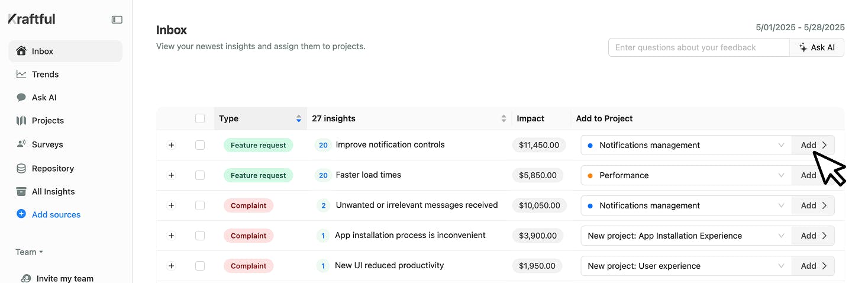Check the Improve notification controls row checkbox
Viewport: 868px width, 283px height.
point(200,145)
